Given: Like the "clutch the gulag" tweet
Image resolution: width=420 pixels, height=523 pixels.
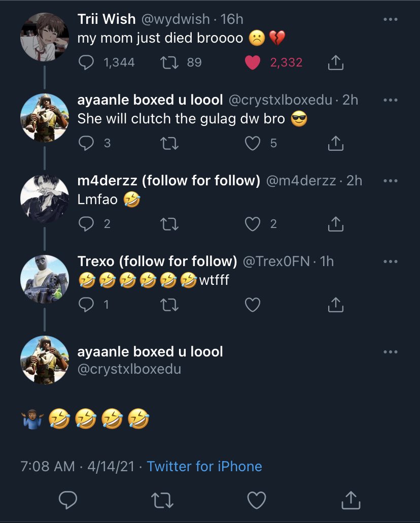Looking at the screenshot, I should point(253,143).
